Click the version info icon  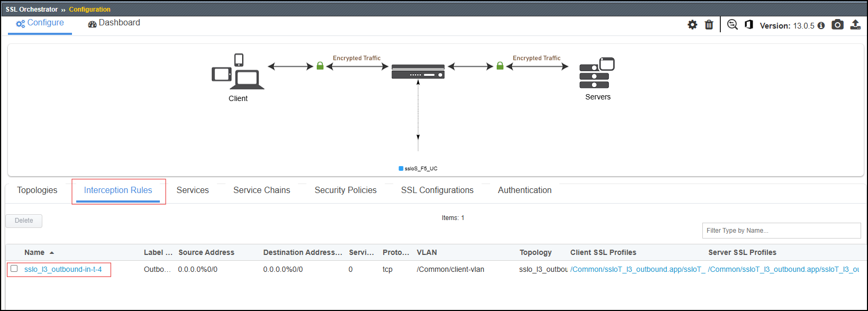(821, 25)
